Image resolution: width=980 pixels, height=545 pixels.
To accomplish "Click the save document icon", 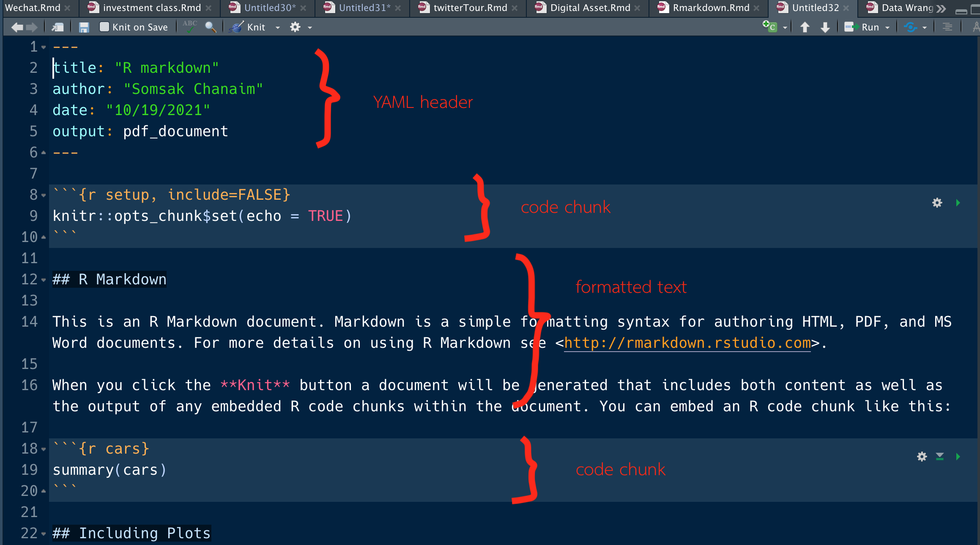I will 84,28.
